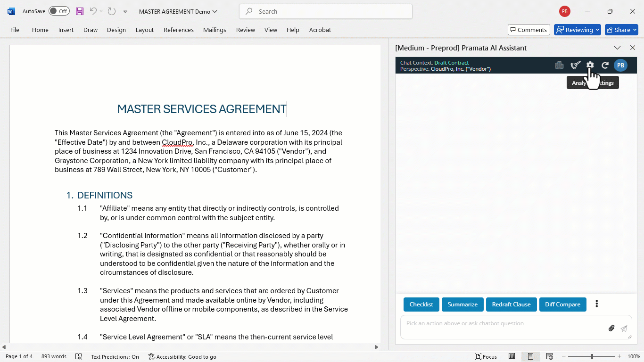Open the building icon in assistant header

tap(560, 65)
